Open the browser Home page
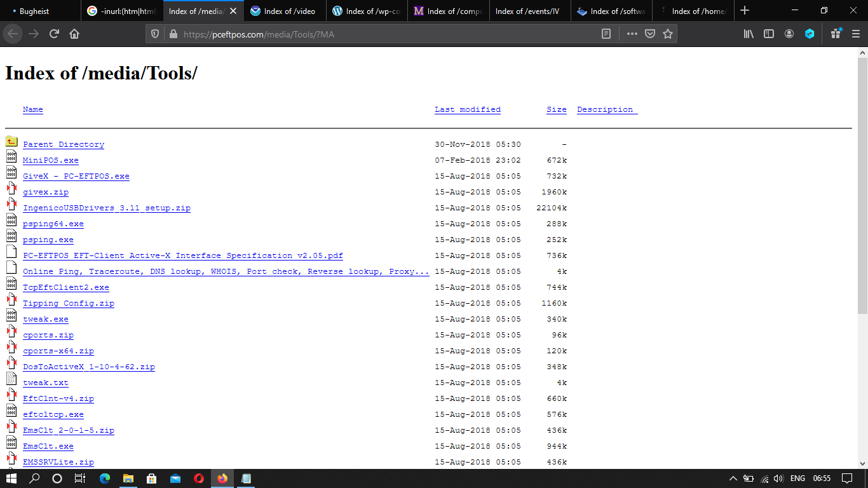The image size is (868, 488). [x=74, y=34]
